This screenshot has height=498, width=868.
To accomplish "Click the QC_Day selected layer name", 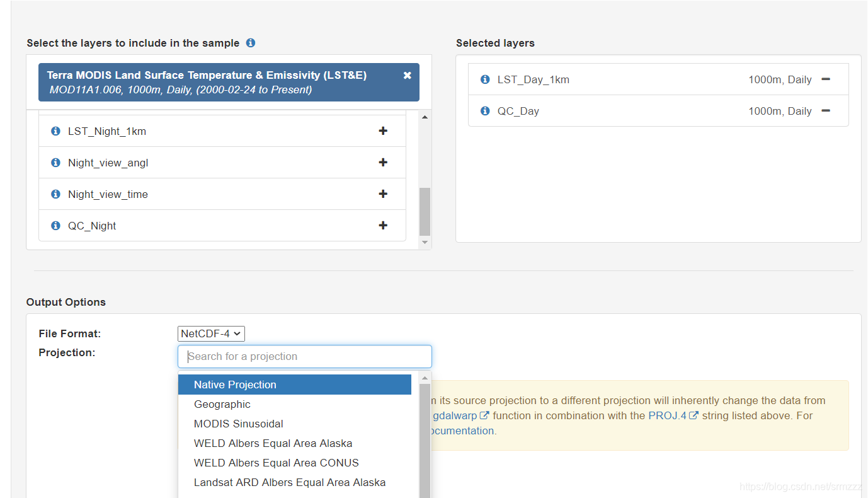I will [x=518, y=111].
